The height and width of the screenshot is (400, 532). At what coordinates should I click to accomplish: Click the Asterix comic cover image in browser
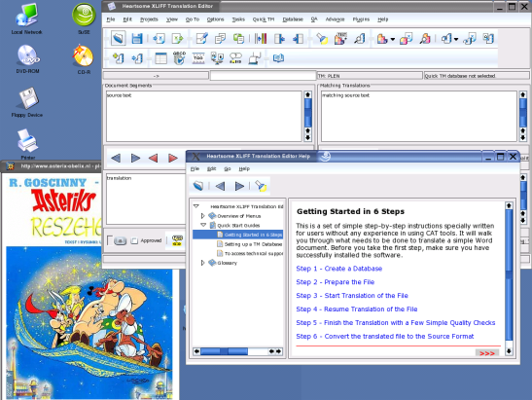tap(89, 322)
